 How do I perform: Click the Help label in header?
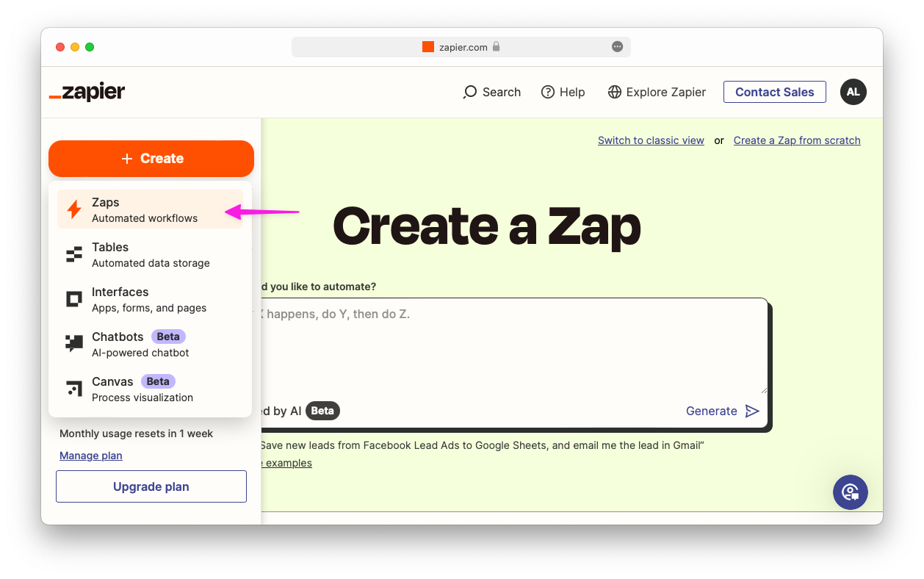(572, 92)
